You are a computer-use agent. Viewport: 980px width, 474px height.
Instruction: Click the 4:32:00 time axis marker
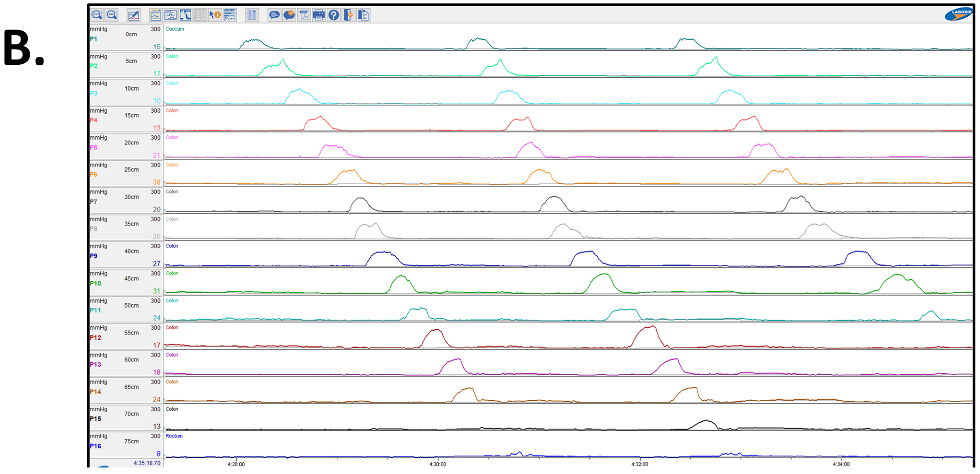click(x=640, y=464)
